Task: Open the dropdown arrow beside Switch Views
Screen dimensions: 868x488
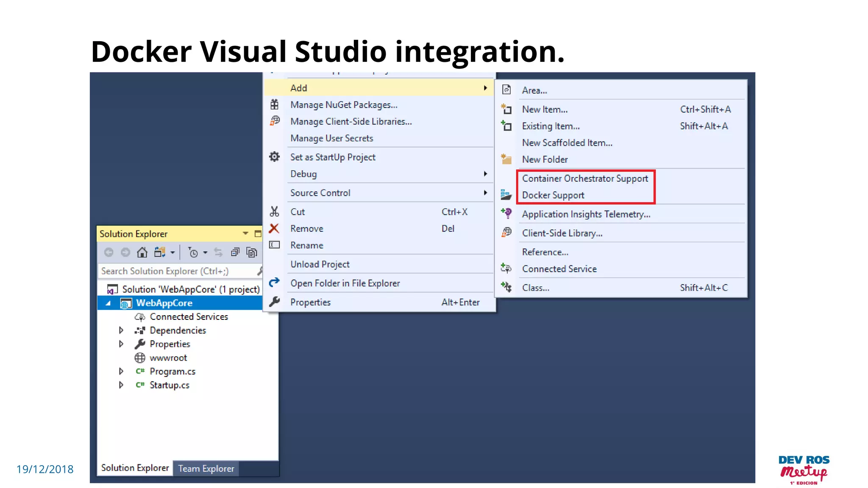Action: click(172, 253)
